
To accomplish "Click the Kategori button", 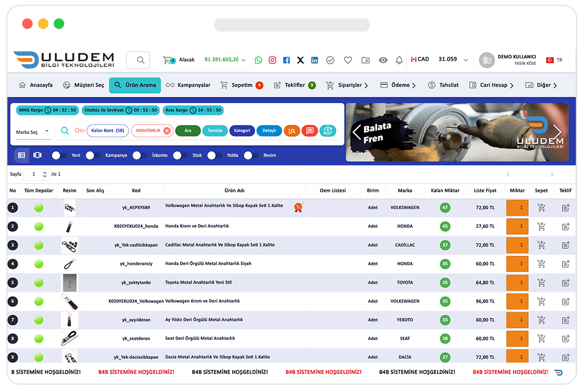I will point(242,130).
